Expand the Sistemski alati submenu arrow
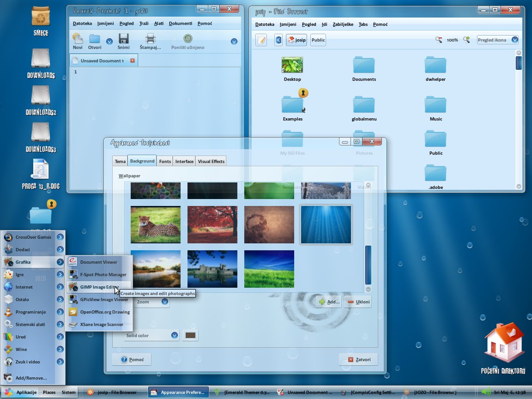 (60, 324)
